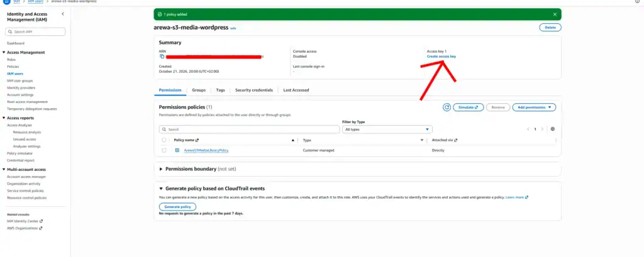The width and height of the screenshot is (644, 257).
Task: Click the Remove button
Action: pyautogui.click(x=498, y=107)
